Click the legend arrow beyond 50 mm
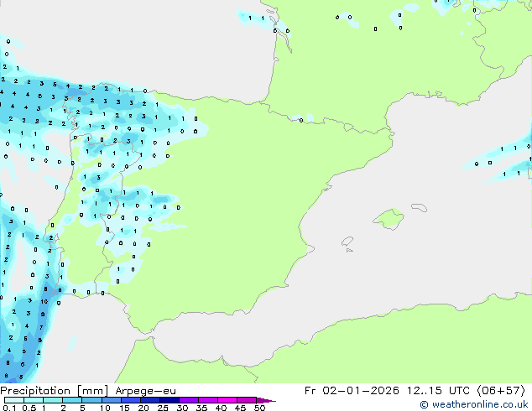This screenshot has height=411, width=532. (x=266, y=400)
